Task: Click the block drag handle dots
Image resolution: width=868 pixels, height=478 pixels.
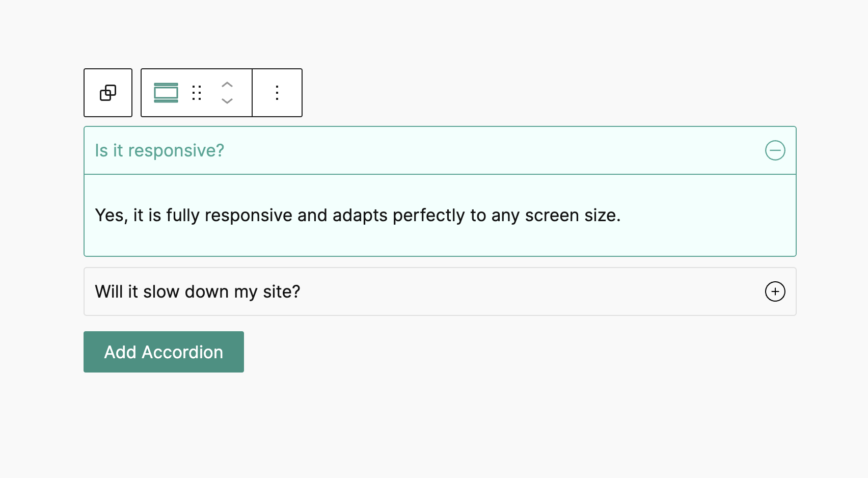Action: [197, 93]
